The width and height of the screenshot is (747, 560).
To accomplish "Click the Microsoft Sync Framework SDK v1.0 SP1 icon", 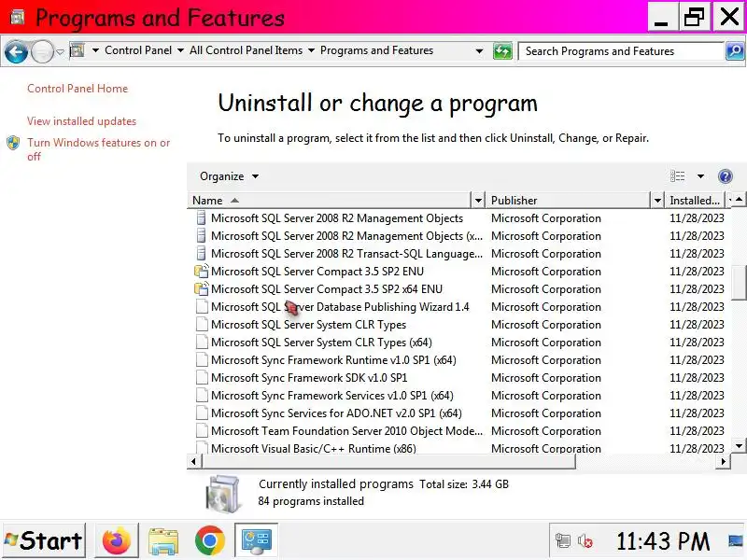I will point(202,378).
